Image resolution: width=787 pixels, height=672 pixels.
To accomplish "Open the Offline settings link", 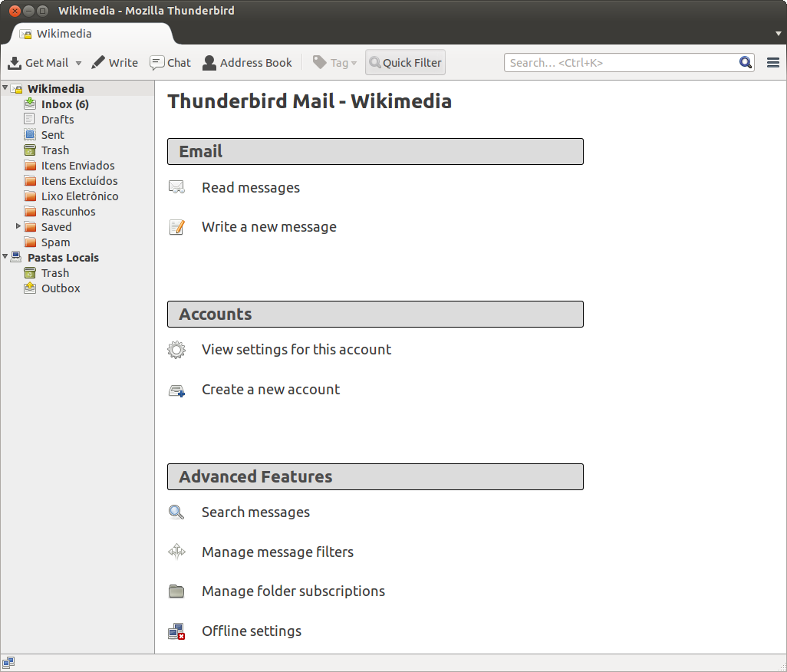I will pyautogui.click(x=252, y=631).
